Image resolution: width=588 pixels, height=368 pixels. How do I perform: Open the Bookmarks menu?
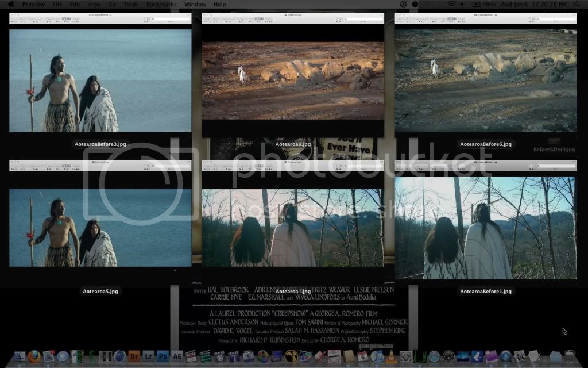(161, 4)
